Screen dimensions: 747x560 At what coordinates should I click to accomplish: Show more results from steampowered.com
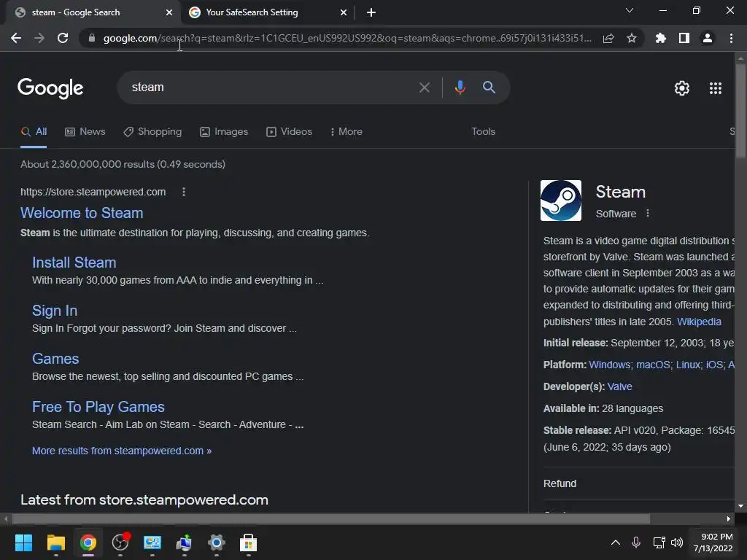coord(122,451)
